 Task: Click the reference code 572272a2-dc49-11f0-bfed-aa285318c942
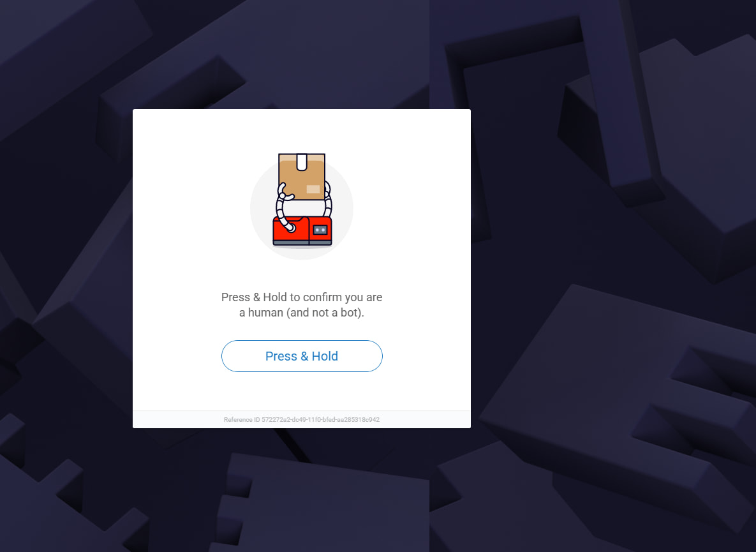[x=321, y=419]
